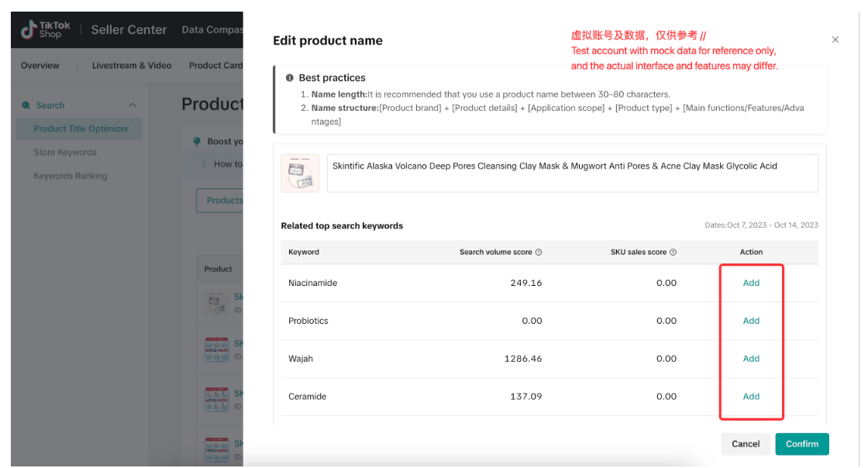Close the Edit product name dialog with X icon
The width and height of the screenshot is (868, 468).
coord(835,39)
